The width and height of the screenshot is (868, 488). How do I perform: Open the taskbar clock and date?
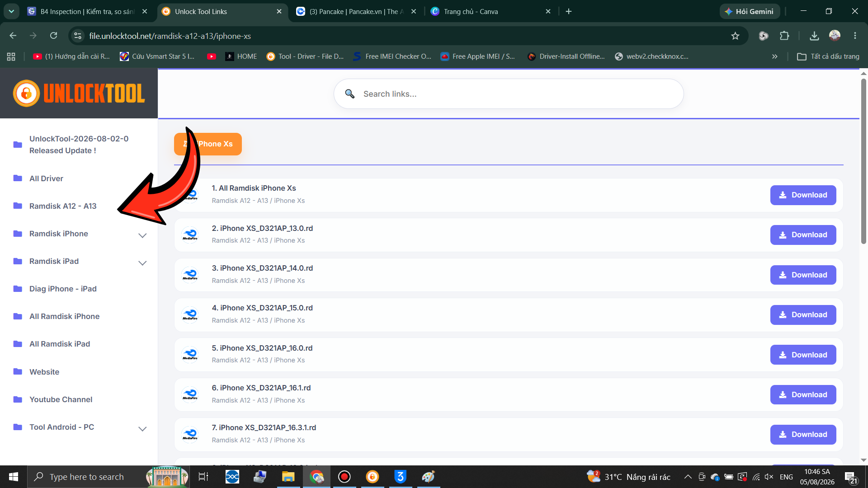click(x=817, y=477)
